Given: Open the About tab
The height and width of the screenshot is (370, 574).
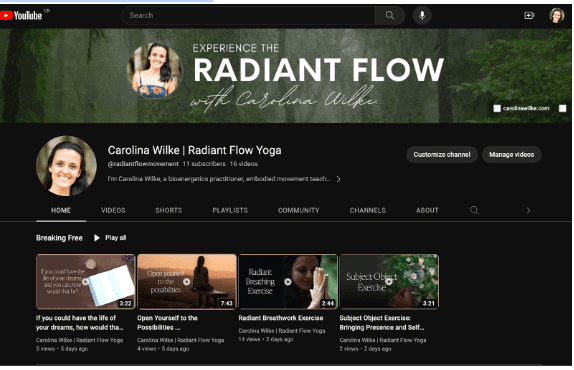Looking at the screenshot, I should (427, 210).
